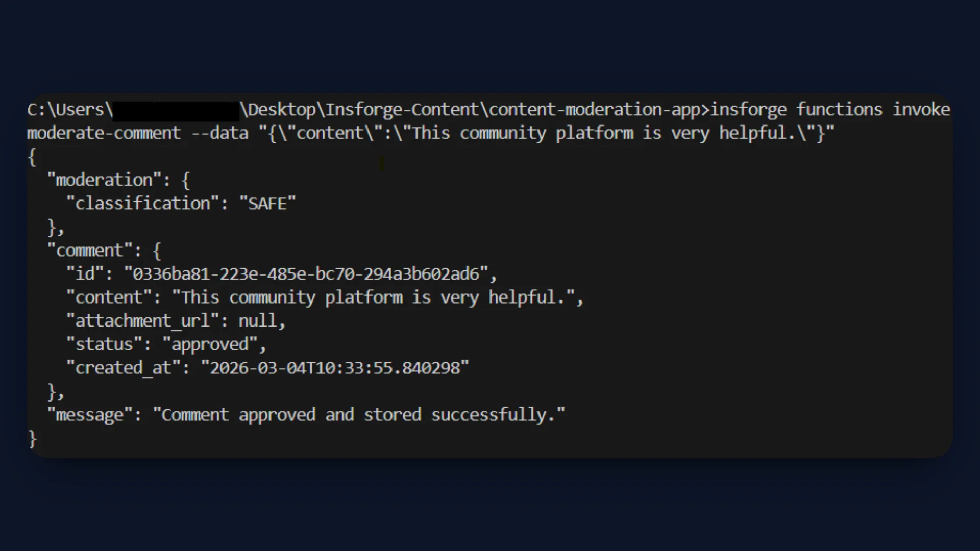
Task: Click the null attachment value
Action: click(257, 321)
